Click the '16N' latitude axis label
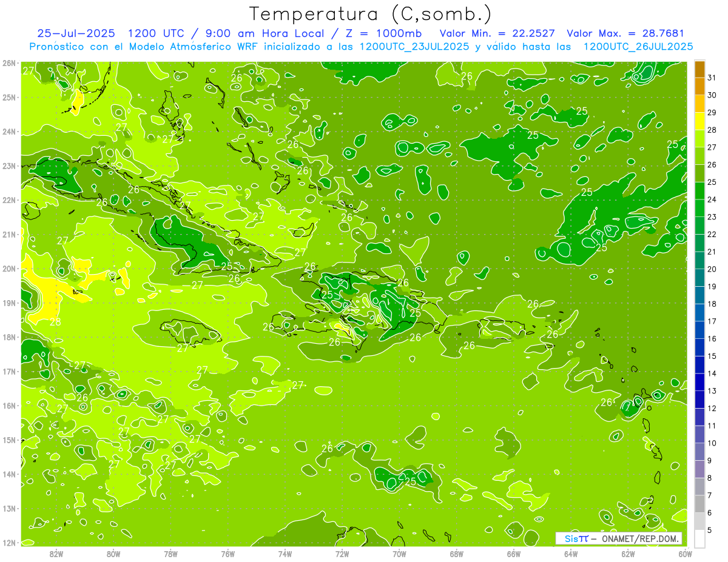728x562 pixels. point(8,406)
